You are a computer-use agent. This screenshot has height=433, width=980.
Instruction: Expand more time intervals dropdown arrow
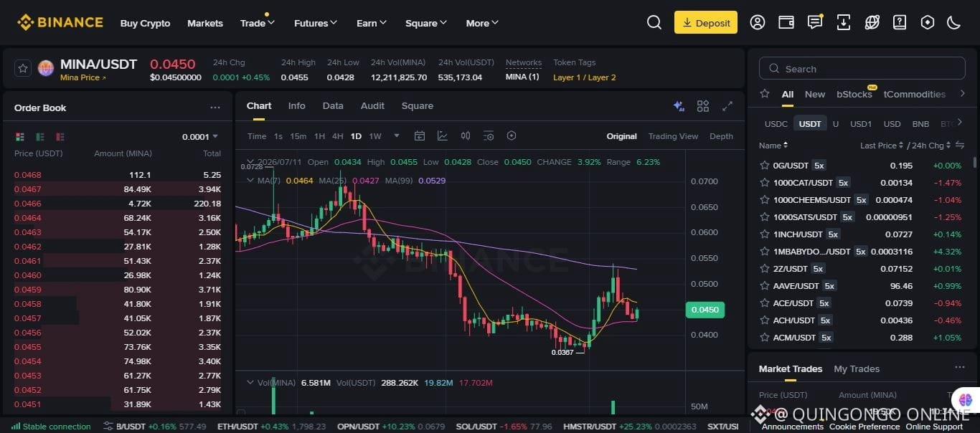(x=397, y=135)
